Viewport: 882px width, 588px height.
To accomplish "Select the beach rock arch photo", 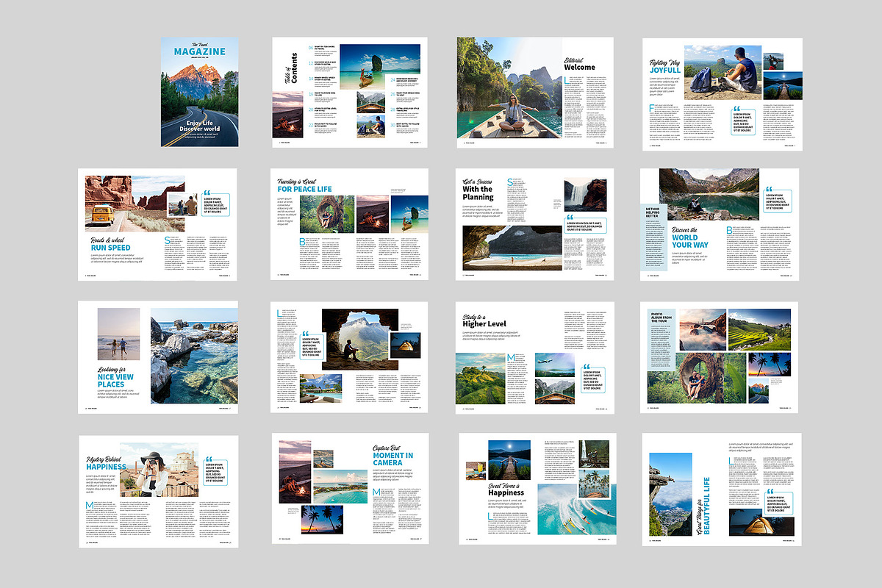I will pyautogui.click(x=511, y=248).
